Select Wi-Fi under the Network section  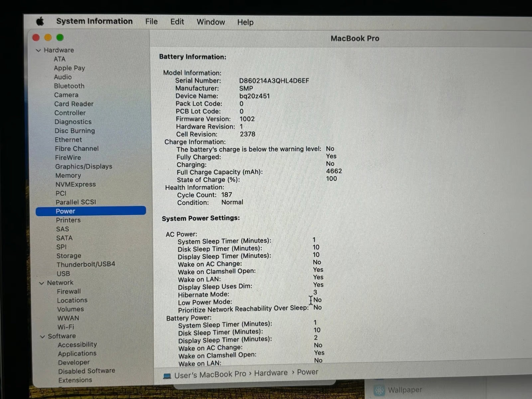tap(66, 327)
